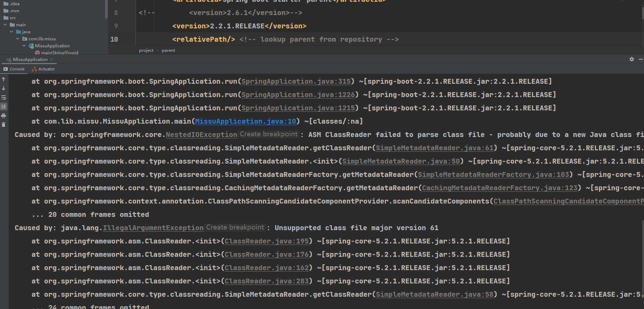Open run panel settings gear
This screenshot has height=309, width=644.
(632, 59)
